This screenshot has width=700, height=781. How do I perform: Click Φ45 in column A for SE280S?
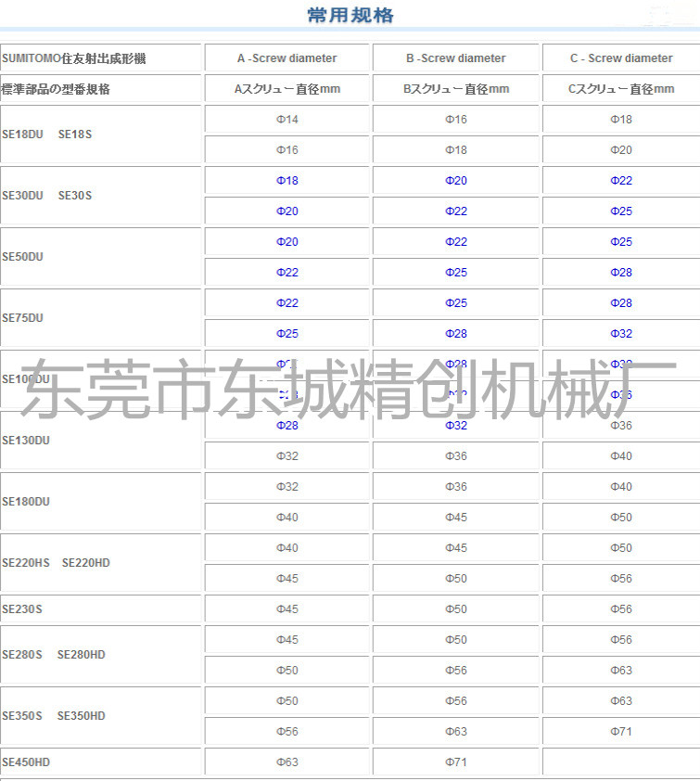287,640
